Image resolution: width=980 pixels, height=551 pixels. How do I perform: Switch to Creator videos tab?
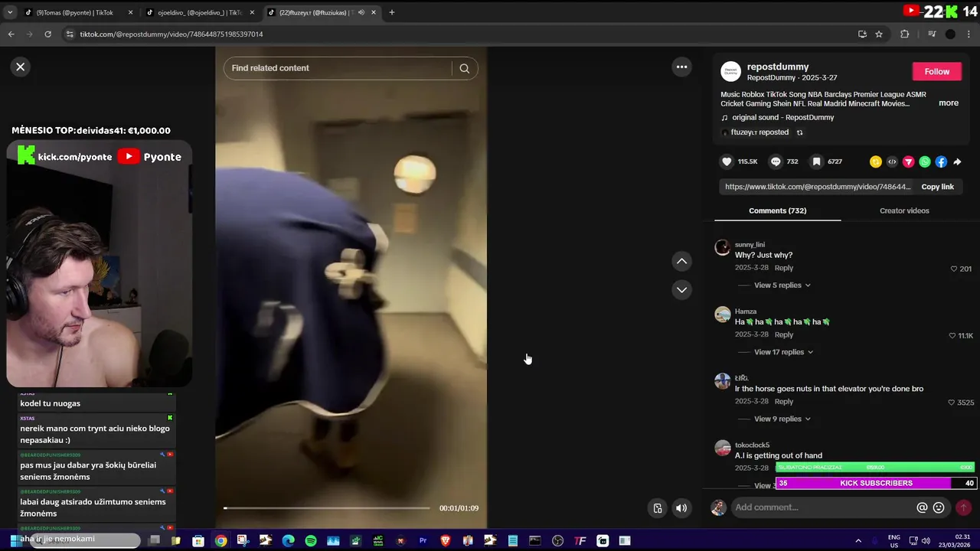click(x=904, y=210)
